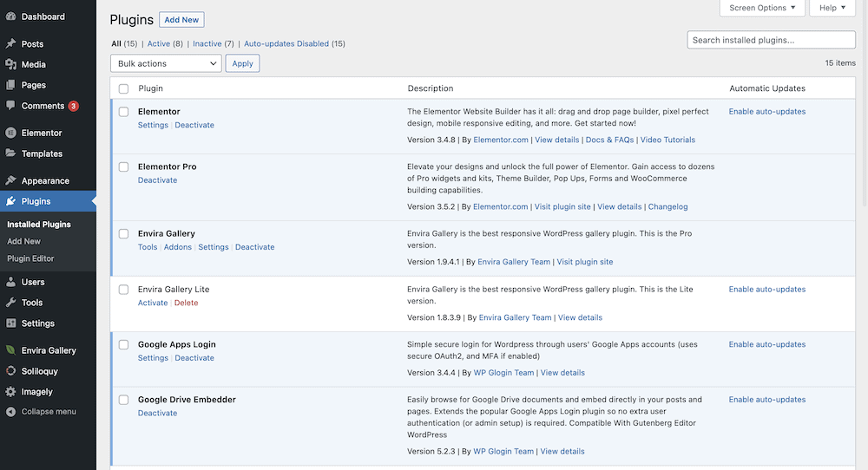The height and width of the screenshot is (470, 868).
Task: Open the Plugin Editor submenu item
Action: (30, 258)
